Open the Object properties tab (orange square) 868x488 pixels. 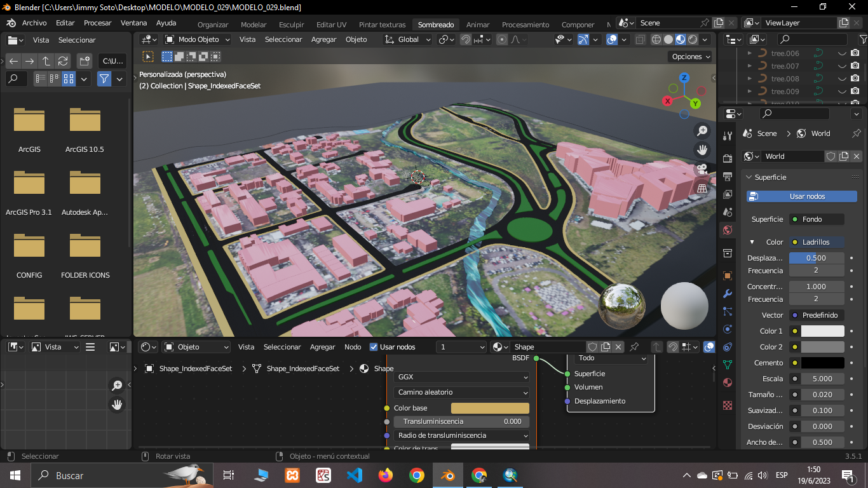728,276
